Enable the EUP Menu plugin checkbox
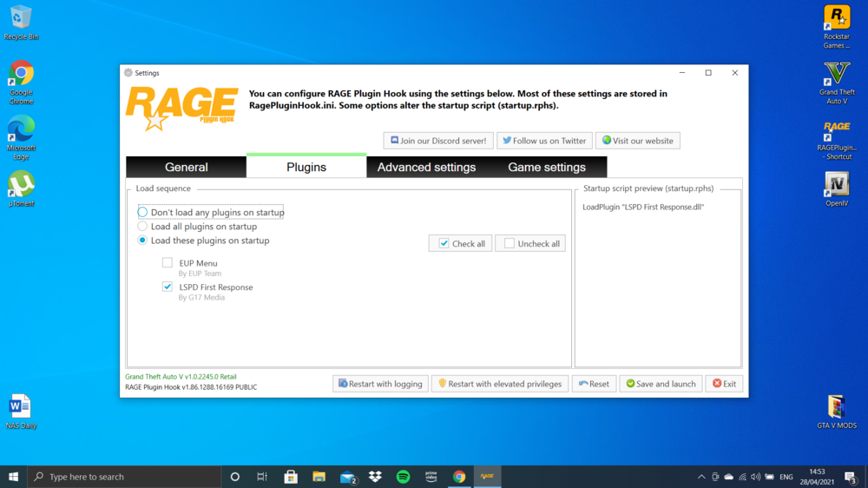Image resolution: width=868 pixels, height=488 pixels. point(168,262)
